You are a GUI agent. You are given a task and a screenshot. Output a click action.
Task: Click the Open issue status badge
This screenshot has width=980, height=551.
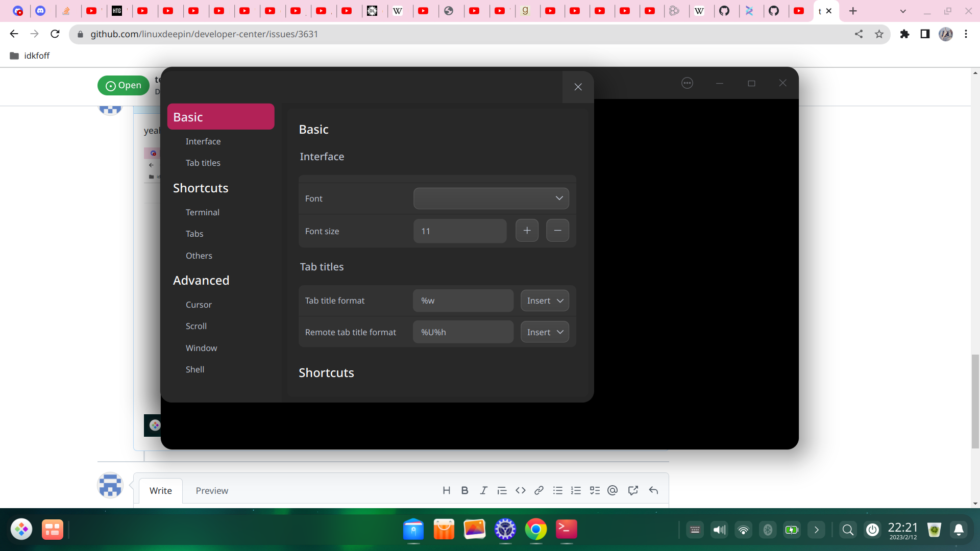tap(123, 85)
